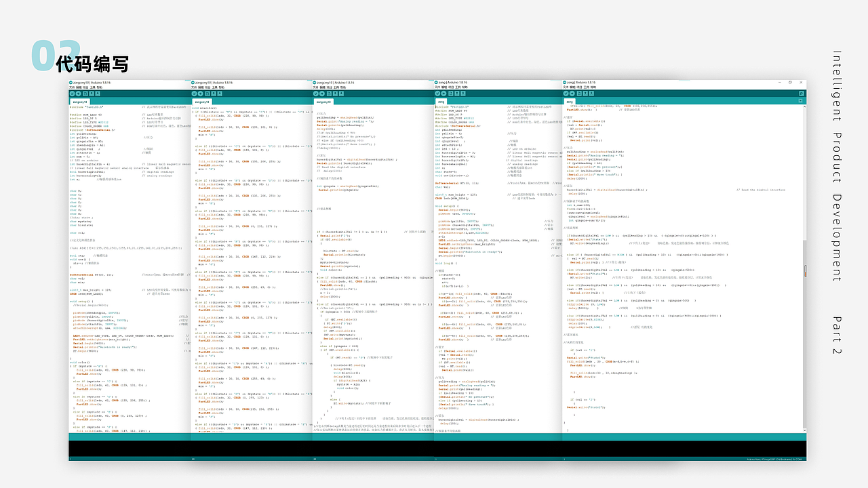
Task: Click Upload in the second Arduino window
Action: point(200,94)
